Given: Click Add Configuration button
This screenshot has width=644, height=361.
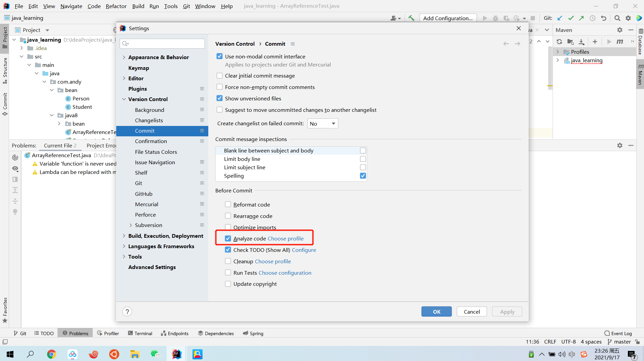Looking at the screenshot, I should pyautogui.click(x=448, y=18).
